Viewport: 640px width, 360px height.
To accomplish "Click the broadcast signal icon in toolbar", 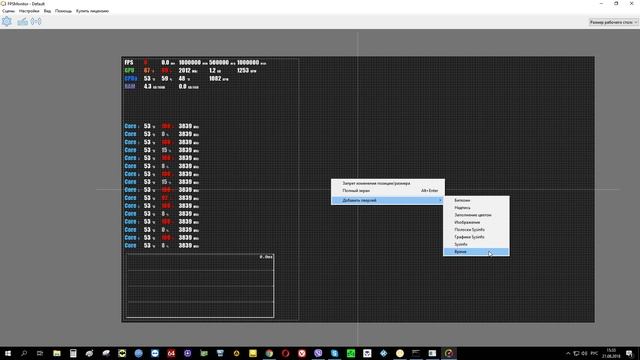I will [x=36, y=22].
